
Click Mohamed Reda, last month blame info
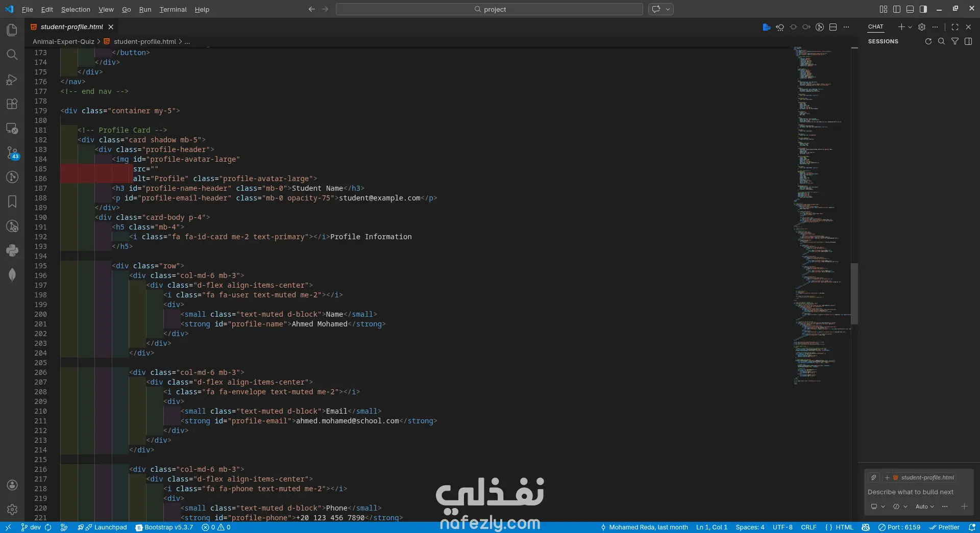click(x=644, y=527)
